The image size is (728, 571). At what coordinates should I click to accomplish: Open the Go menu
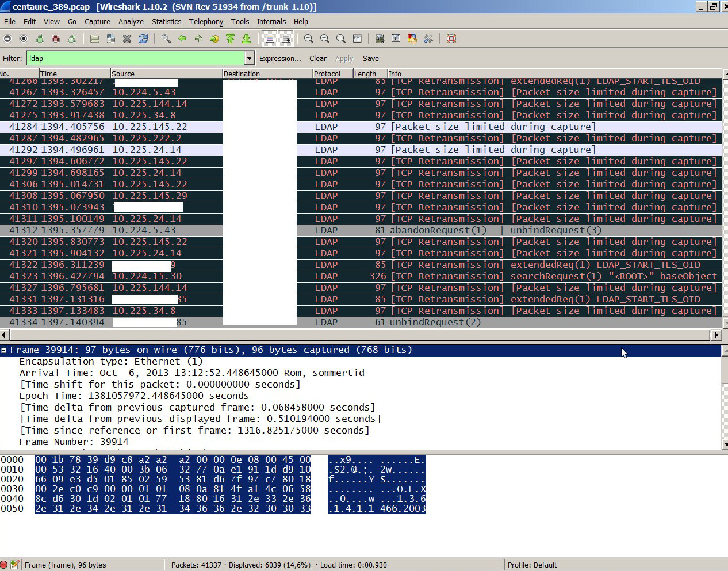pos(72,22)
